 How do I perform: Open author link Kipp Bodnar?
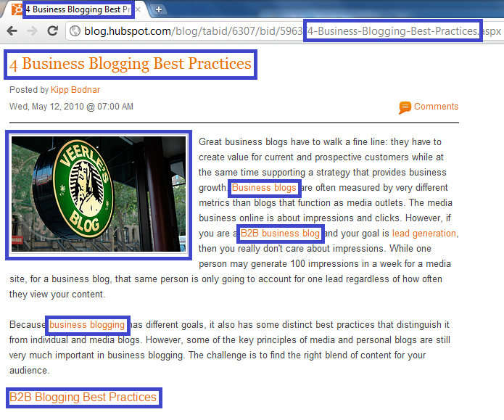coord(75,90)
